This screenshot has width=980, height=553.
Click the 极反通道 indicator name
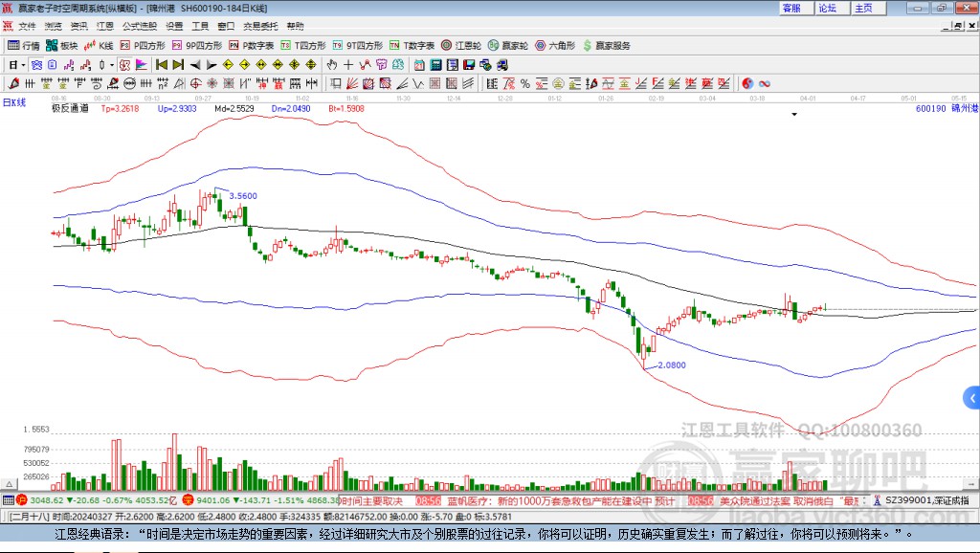[x=70, y=109]
